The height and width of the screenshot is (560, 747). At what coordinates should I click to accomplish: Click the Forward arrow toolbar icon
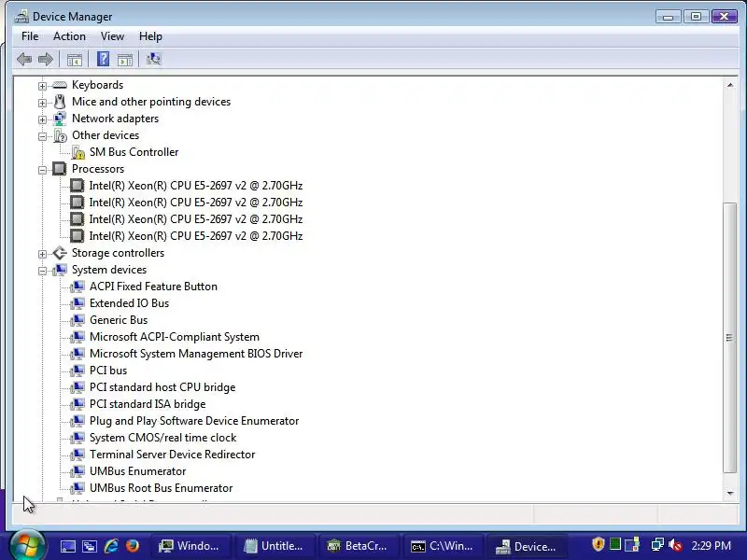tap(46, 60)
